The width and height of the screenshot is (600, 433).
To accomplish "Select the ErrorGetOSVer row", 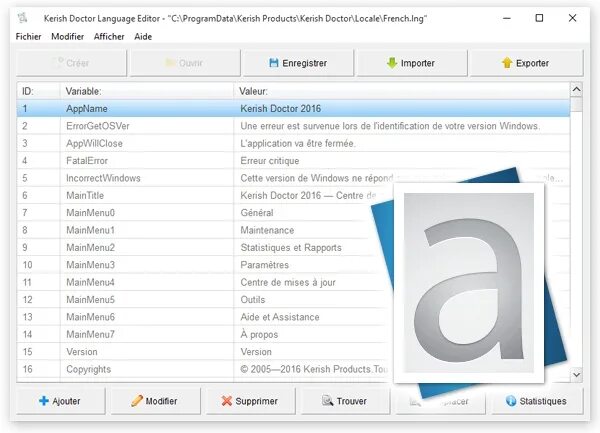I will click(x=293, y=126).
